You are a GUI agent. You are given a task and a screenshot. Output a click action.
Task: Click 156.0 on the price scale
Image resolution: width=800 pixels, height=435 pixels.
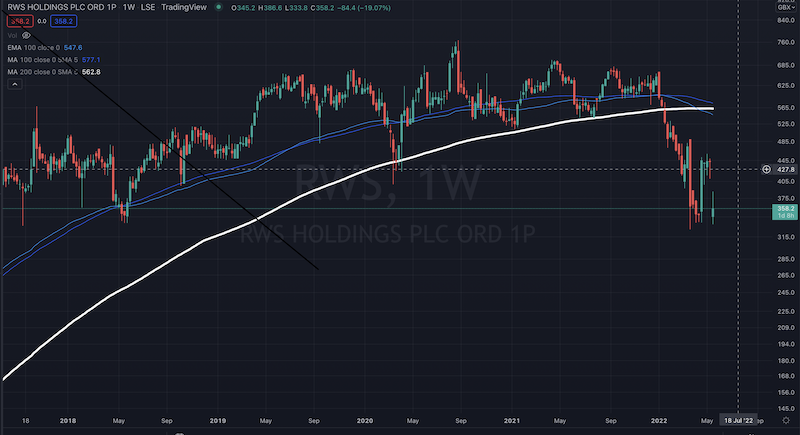pyautogui.click(x=786, y=393)
